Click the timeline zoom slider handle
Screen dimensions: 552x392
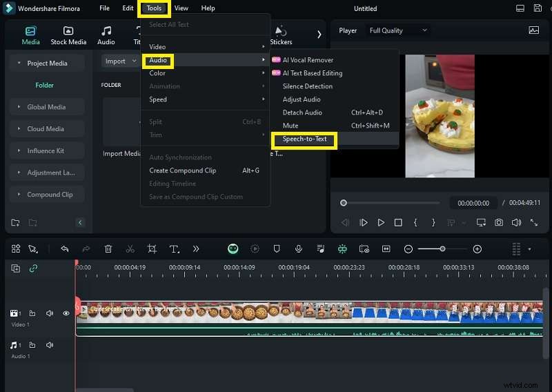coord(442,249)
